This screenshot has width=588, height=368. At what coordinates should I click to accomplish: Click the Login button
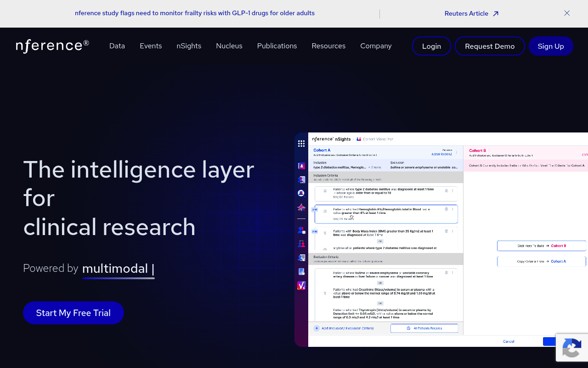pyautogui.click(x=431, y=46)
